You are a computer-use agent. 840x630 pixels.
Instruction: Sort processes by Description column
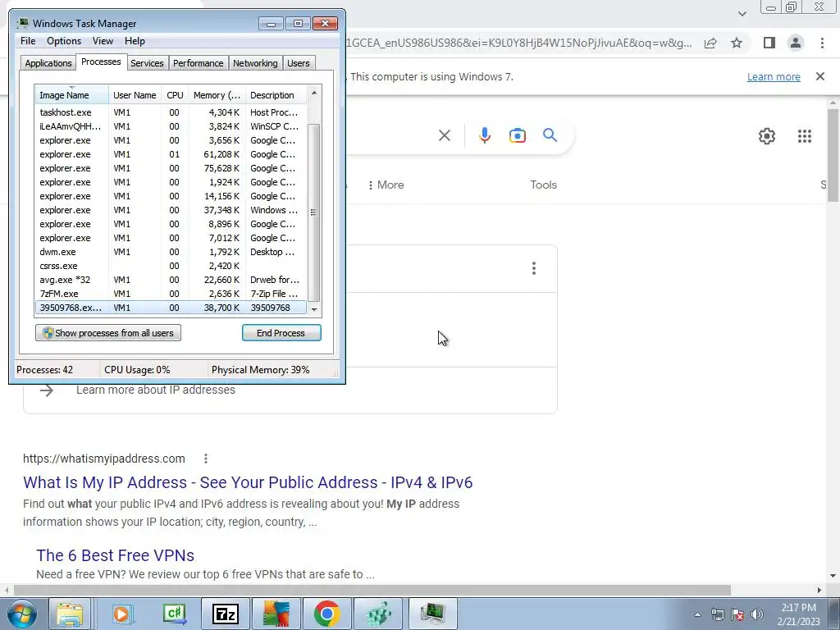[276, 95]
